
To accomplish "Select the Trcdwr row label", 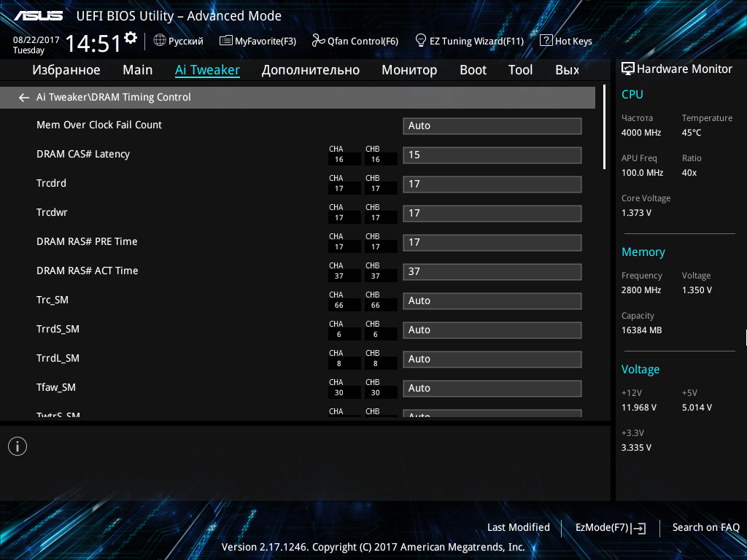I will point(52,212).
